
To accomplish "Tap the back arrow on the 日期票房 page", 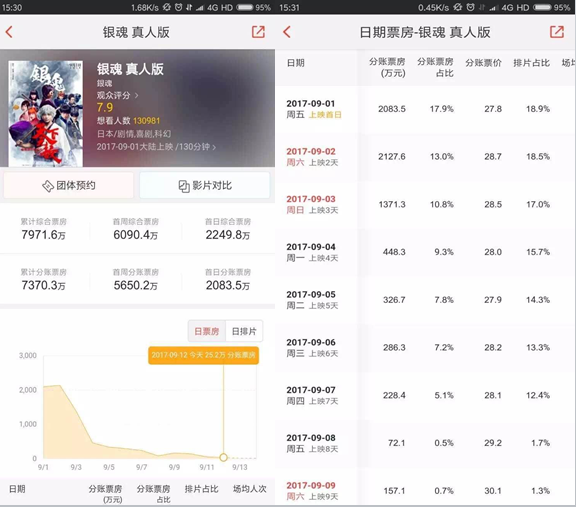I will pyautogui.click(x=287, y=32).
